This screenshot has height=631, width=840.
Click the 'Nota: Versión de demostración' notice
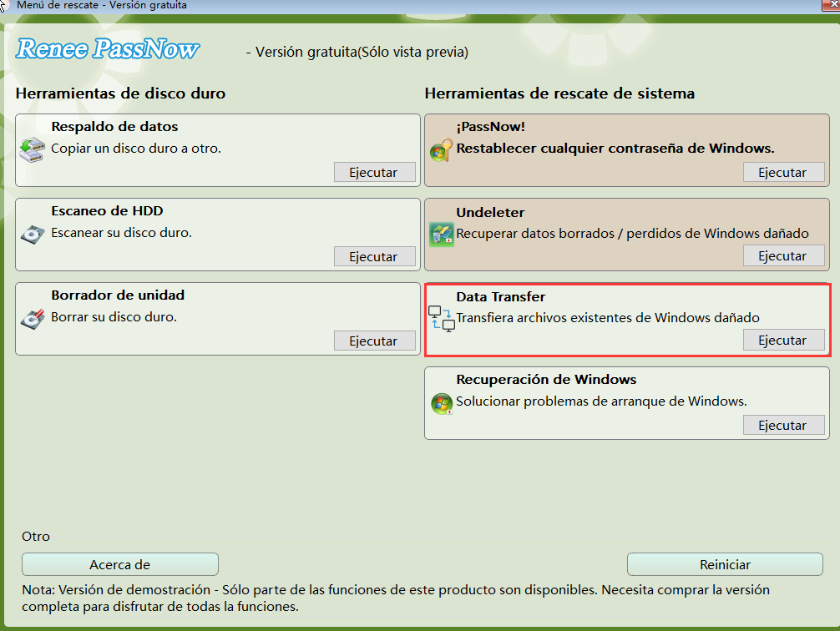pos(396,598)
